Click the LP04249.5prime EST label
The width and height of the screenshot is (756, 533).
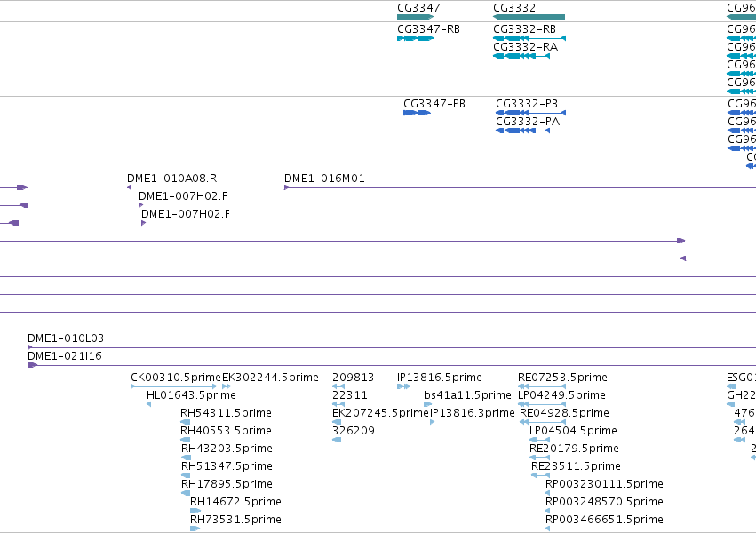561,395
